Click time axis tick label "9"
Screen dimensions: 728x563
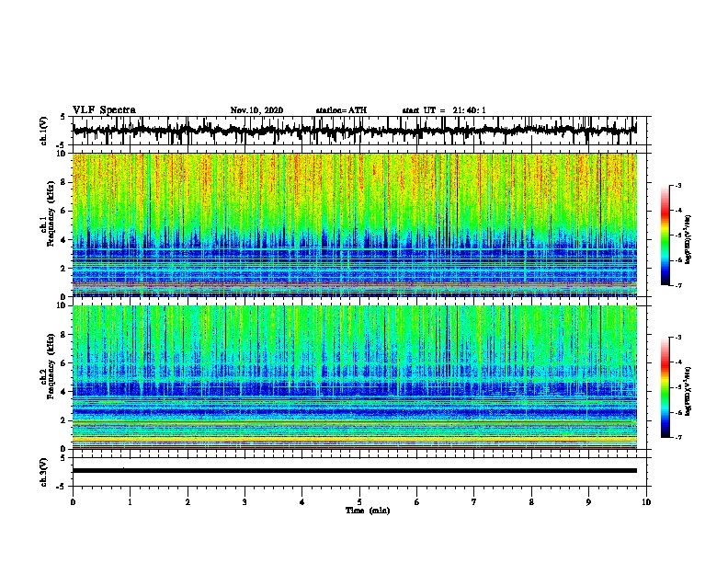(588, 502)
